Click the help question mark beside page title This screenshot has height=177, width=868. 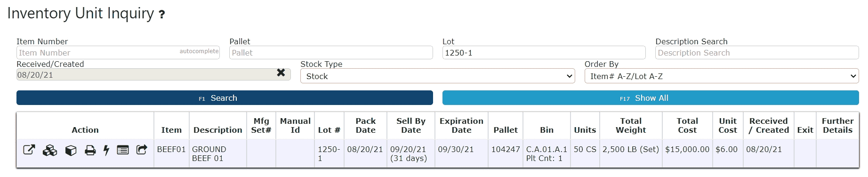[161, 15]
